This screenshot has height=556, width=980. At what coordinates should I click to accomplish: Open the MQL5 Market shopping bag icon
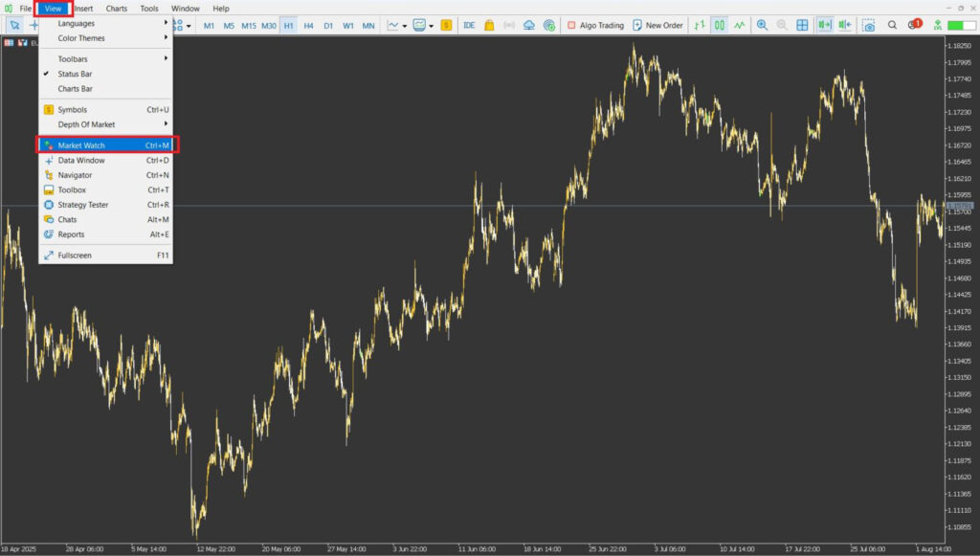[x=489, y=25]
